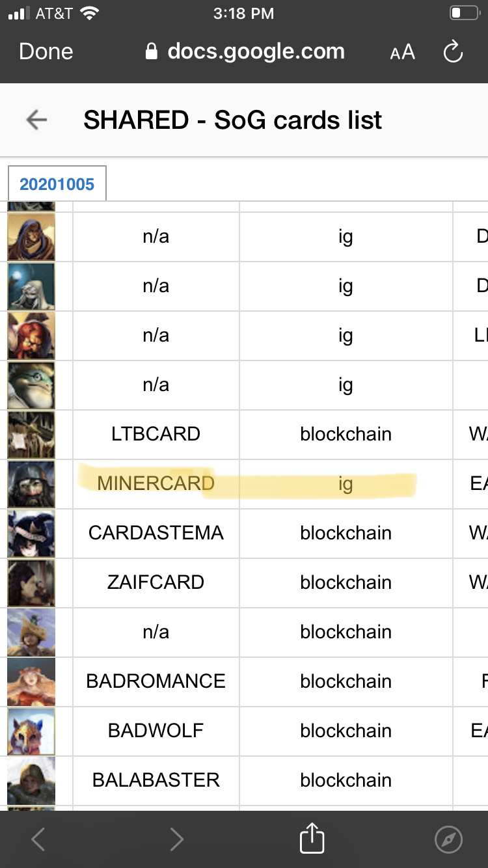Tap the docs.google.com address field

tap(245, 51)
